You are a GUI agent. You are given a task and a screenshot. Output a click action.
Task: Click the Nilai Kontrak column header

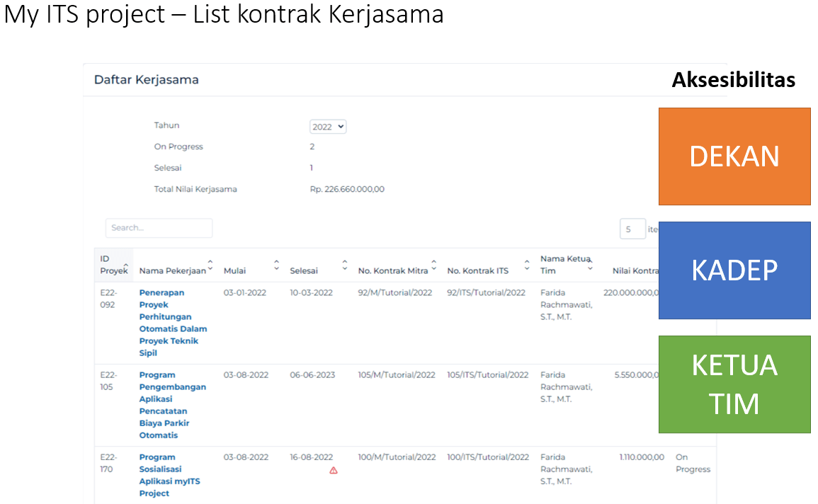pyautogui.click(x=635, y=270)
